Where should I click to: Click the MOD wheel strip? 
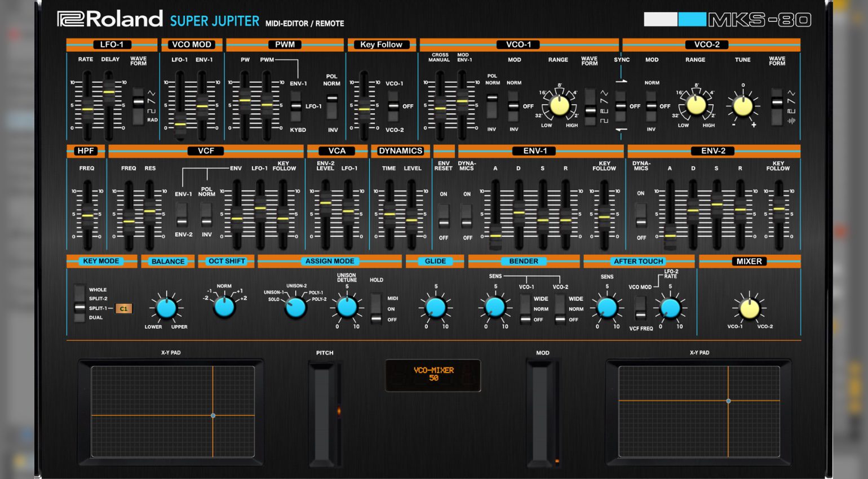click(x=540, y=415)
